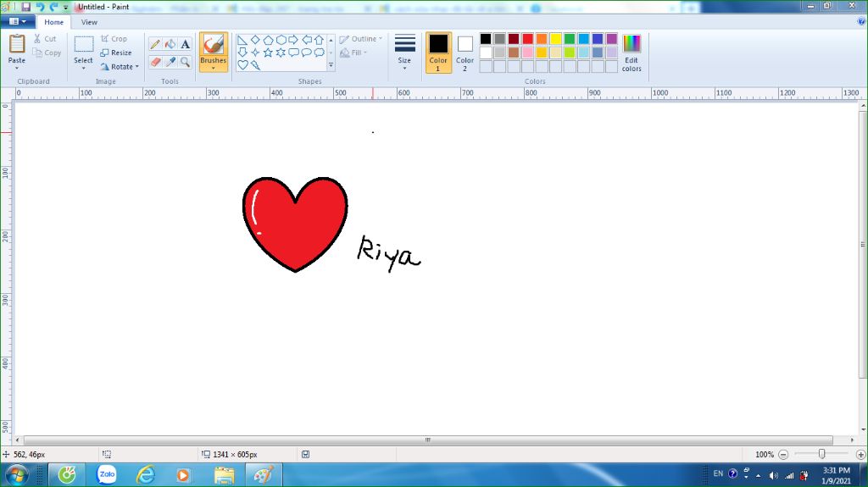Set Color 1 as active color
This screenshot has width=868, height=487.
tap(438, 53)
